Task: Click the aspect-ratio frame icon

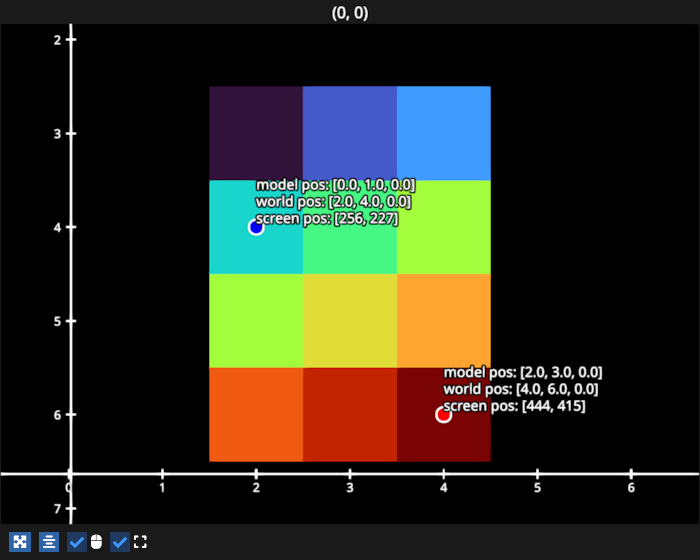Action: 140,542
